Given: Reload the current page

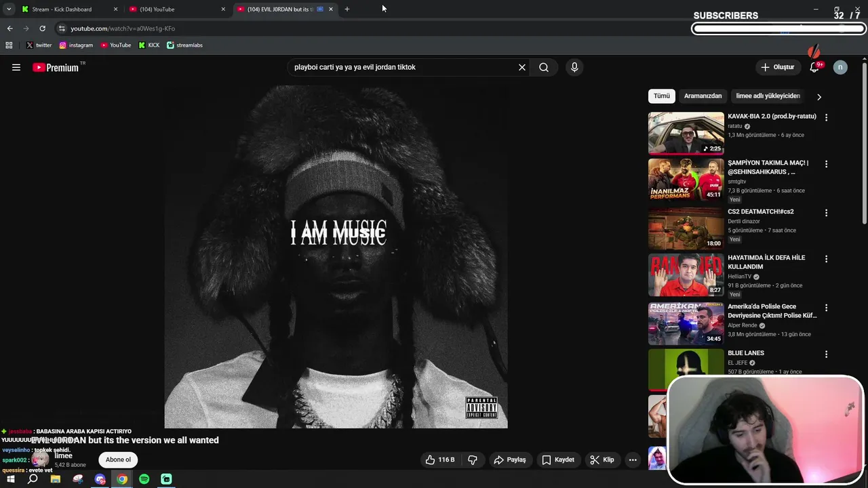Looking at the screenshot, I should coord(42,28).
